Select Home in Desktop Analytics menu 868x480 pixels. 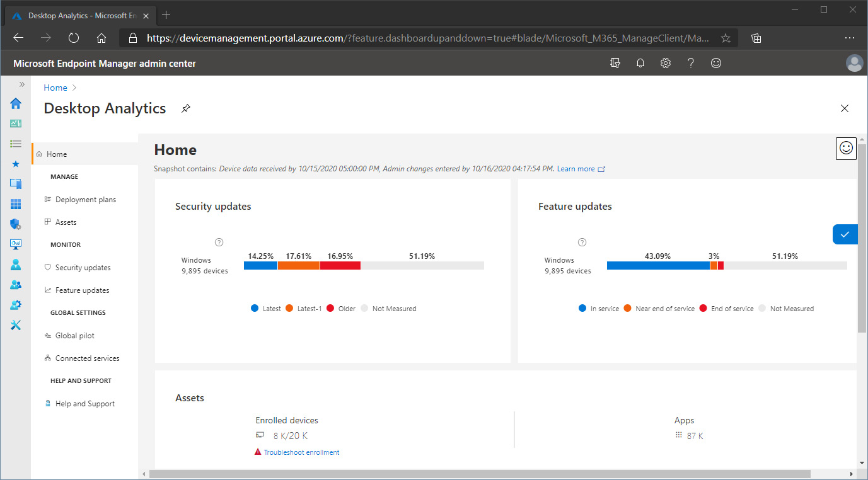(x=84, y=154)
